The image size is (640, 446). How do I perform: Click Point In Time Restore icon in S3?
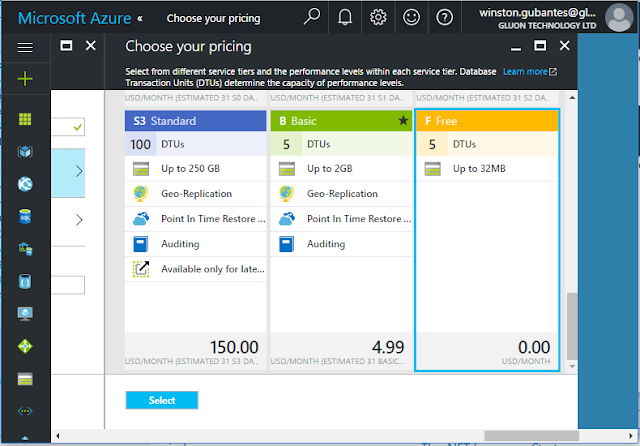(141, 219)
